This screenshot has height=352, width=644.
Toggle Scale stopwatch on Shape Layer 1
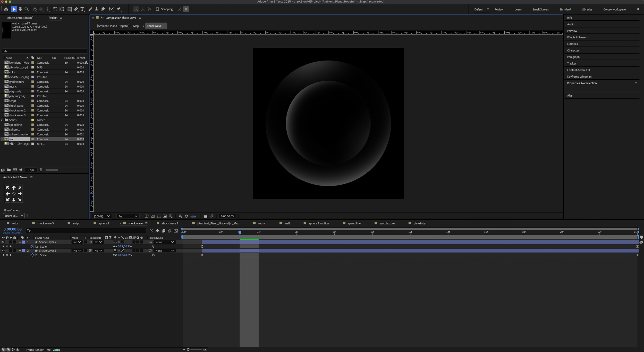(x=32, y=255)
